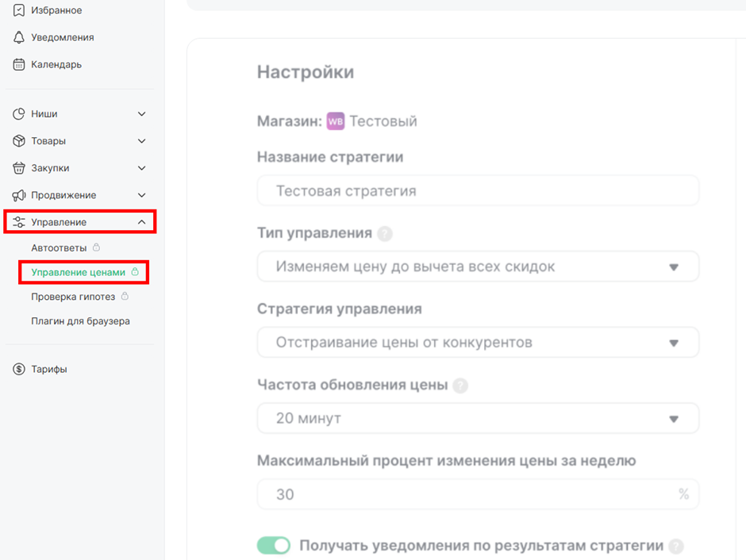Open the Тип управления dropdown
Viewport: 746px width, 560px height.
478,267
